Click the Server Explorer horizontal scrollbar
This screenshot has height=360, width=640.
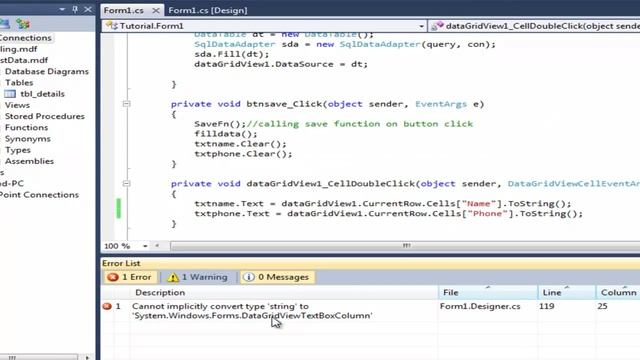[x=39, y=358]
